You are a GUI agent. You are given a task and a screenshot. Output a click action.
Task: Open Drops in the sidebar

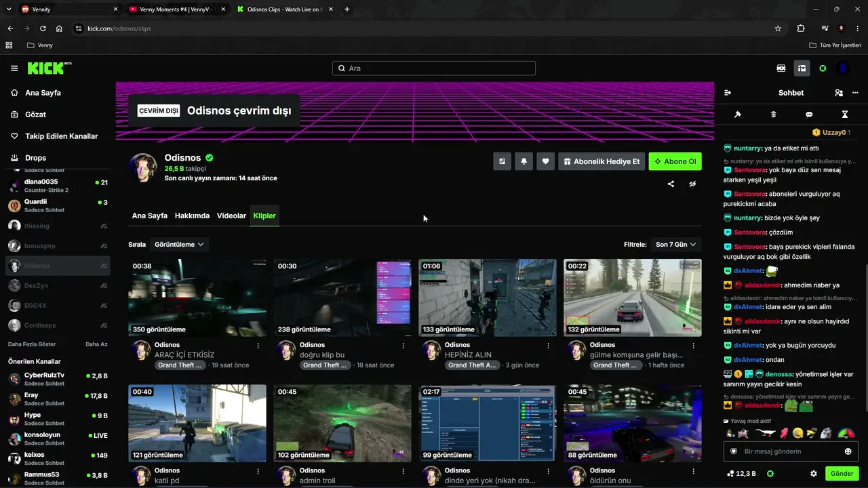coord(35,158)
